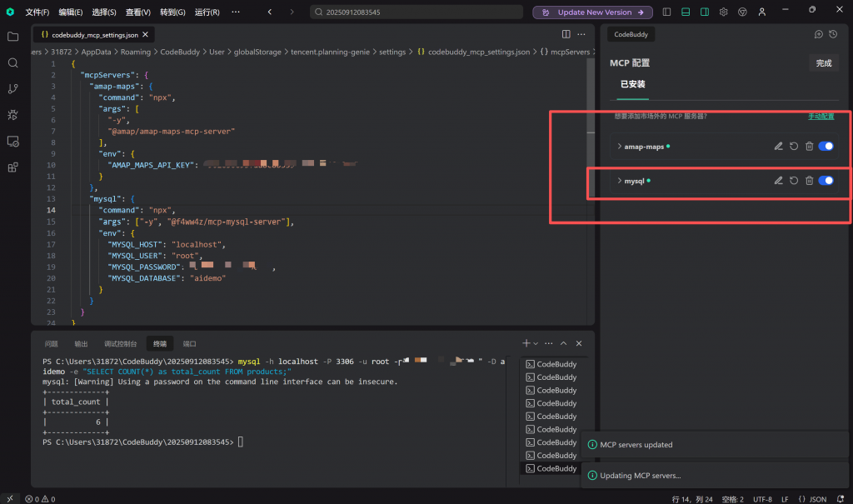The height and width of the screenshot is (504, 853).
Task: Click the edit pencil icon for amap-maps
Action: [x=778, y=147]
